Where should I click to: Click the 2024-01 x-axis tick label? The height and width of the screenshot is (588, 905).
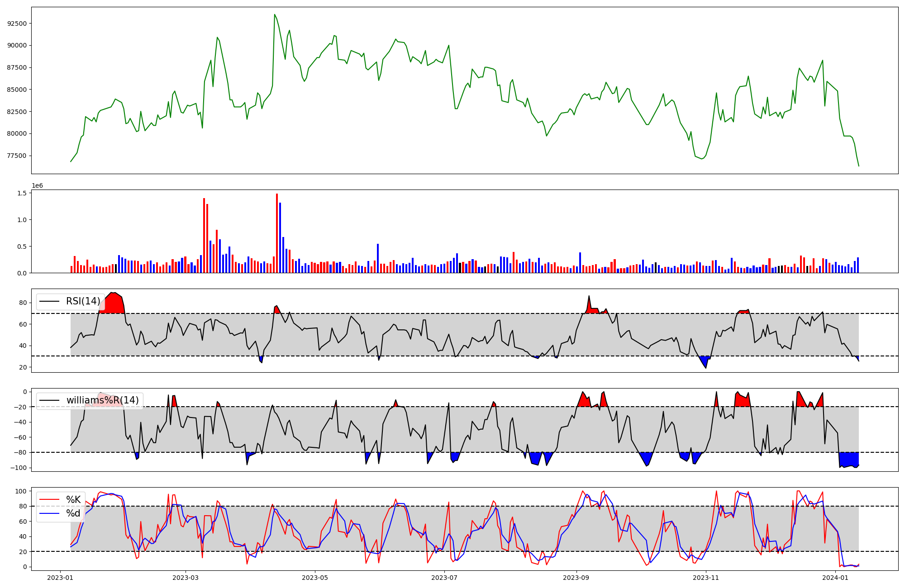click(835, 578)
